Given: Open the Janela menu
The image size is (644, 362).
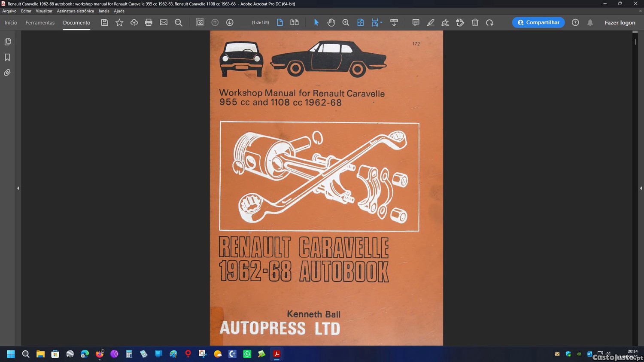Looking at the screenshot, I should 104,11.
